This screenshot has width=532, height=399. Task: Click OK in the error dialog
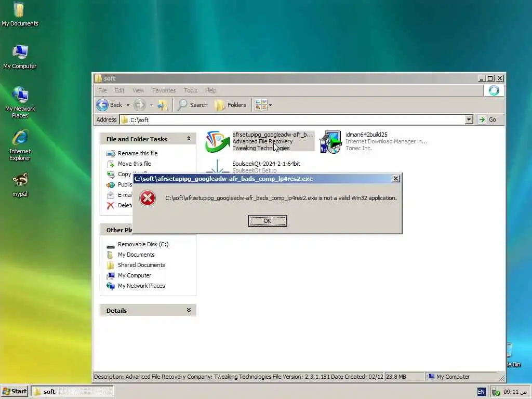pyautogui.click(x=268, y=221)
